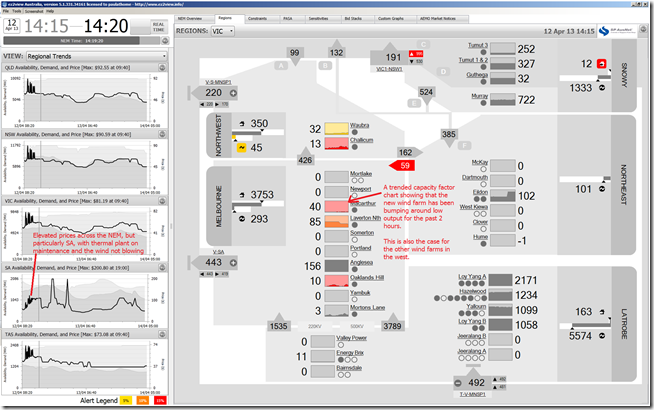Click the generation icon next to Melbourne 293
Viewport: 654px width, 410px height.
coord(242,219)
